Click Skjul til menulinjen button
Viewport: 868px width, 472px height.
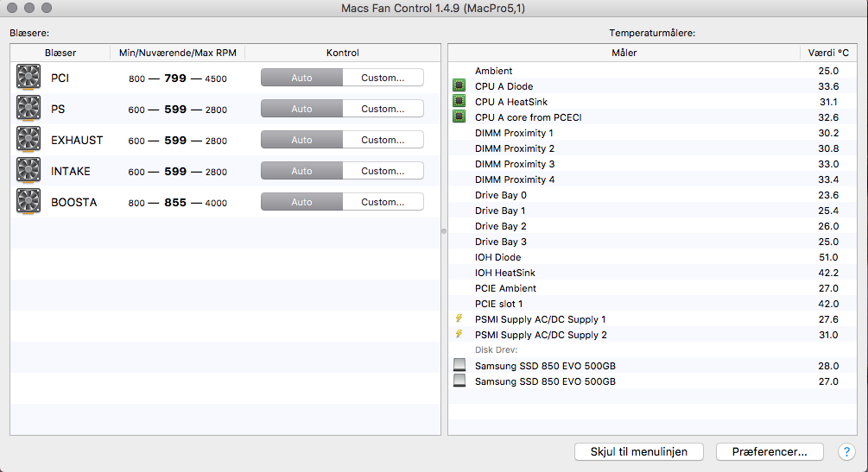point(639,451)
